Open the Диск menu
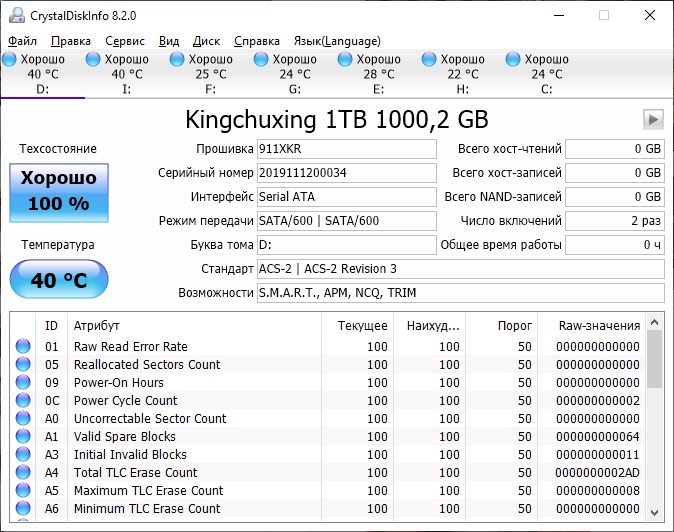This screenshot has height=532, width=674. point(206,41)
